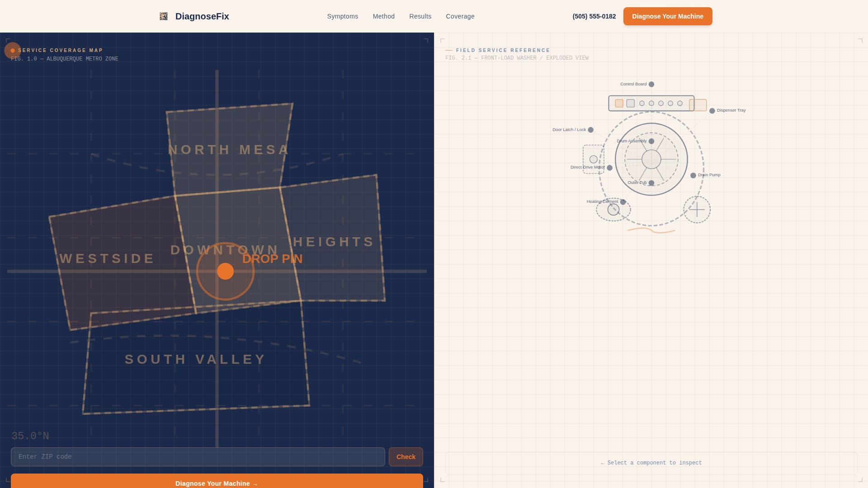Click the Check ZIP button
The image size is (868, 488).
(x=406, y=457)
